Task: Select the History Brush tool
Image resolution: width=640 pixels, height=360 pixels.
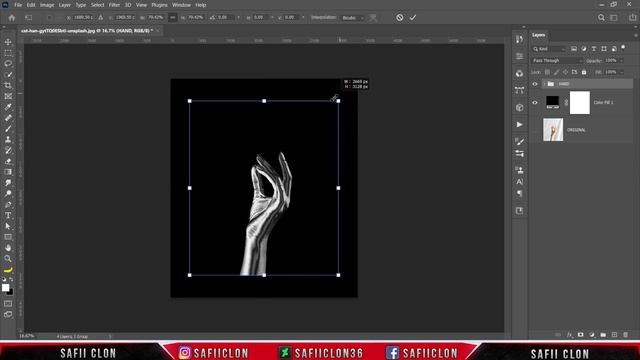Action: tap(8, 150)
